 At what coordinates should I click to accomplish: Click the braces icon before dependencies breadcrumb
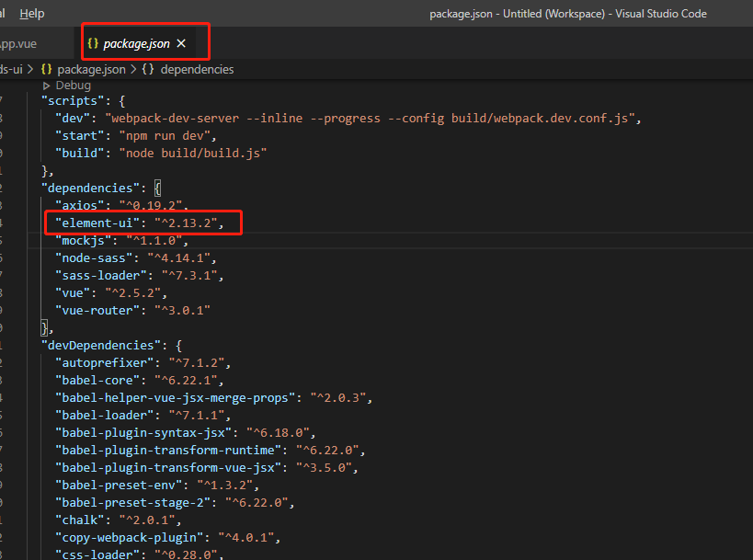click(x=148, y=69)
